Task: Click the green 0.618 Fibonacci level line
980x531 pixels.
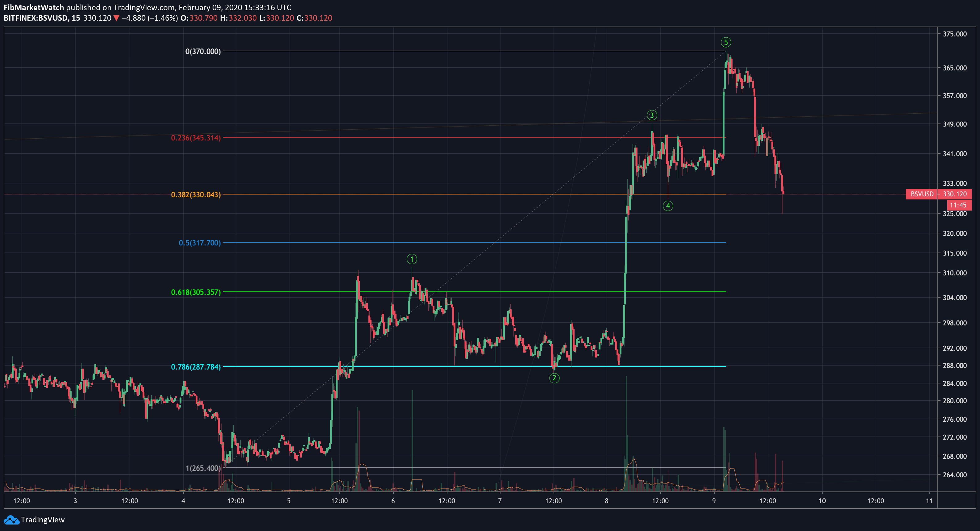Action: click(474, 292)
